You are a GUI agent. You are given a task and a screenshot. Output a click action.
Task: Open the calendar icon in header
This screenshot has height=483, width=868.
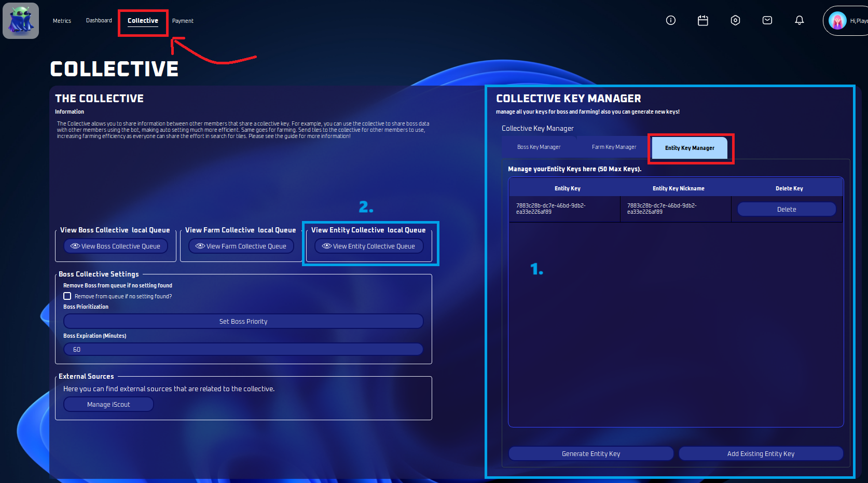(703, 20)
